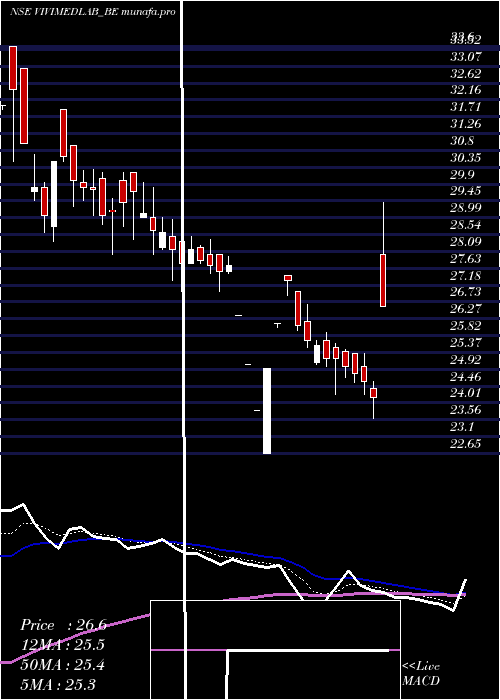Click the 31.71 price level label

(x=466, y=107)
